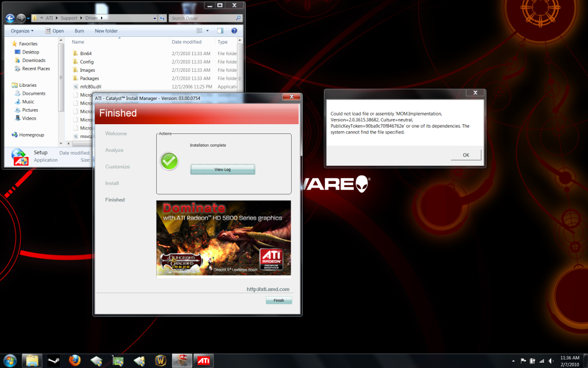Screen dimensions: 588x368
Task: Expand the arrow after Driver breadcrumb
Action: [x=102, y=18]
